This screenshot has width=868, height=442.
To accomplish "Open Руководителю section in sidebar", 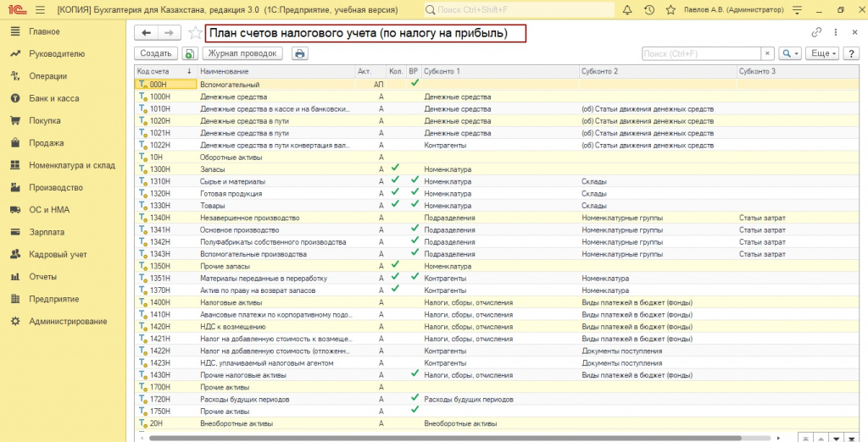I will [57, 53].
